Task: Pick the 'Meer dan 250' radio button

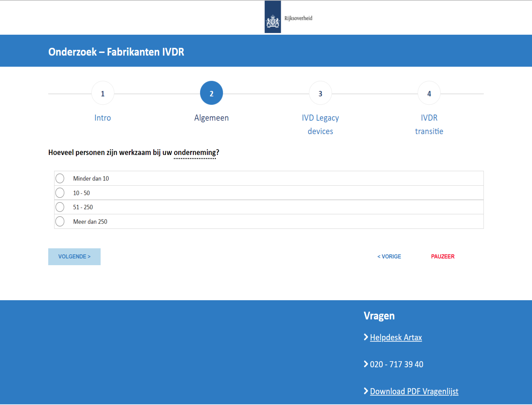Action: click(60, 222)
